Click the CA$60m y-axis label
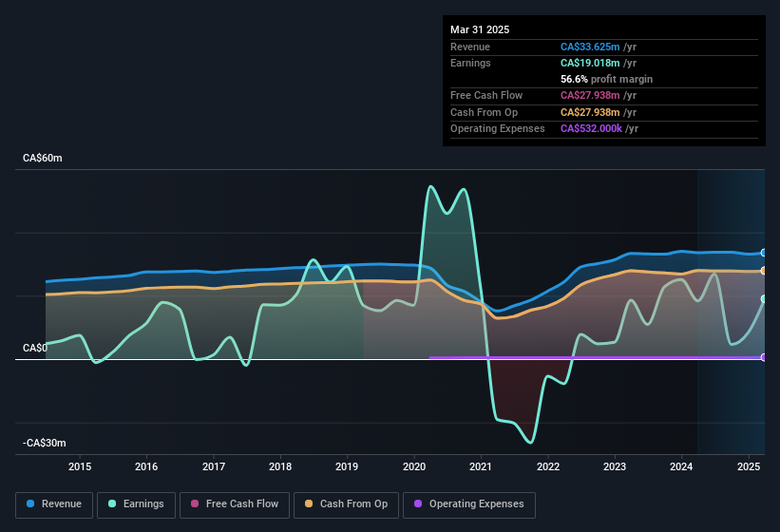This screenshot has width=780, height=532. tap(43, 158)
